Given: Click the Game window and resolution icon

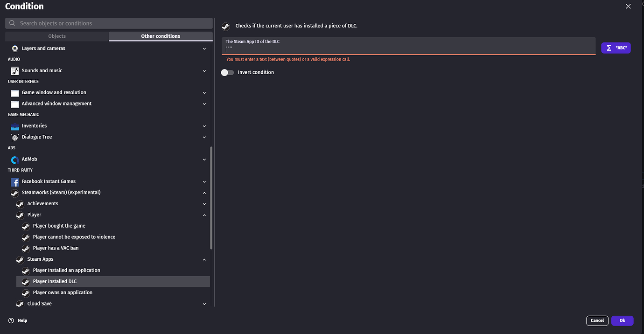Looking at the screenshot, I should tap(14, 92).
